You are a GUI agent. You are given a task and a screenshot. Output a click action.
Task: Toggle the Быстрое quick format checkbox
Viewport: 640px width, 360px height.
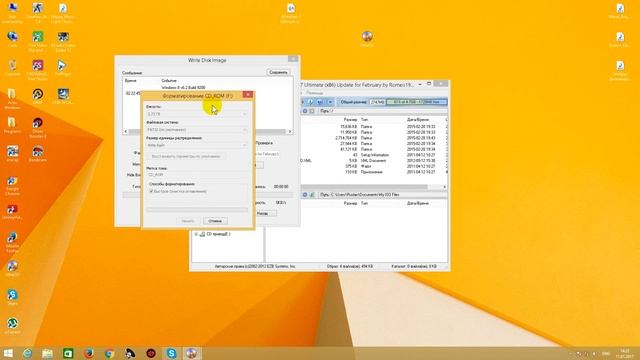click(151, 191)
